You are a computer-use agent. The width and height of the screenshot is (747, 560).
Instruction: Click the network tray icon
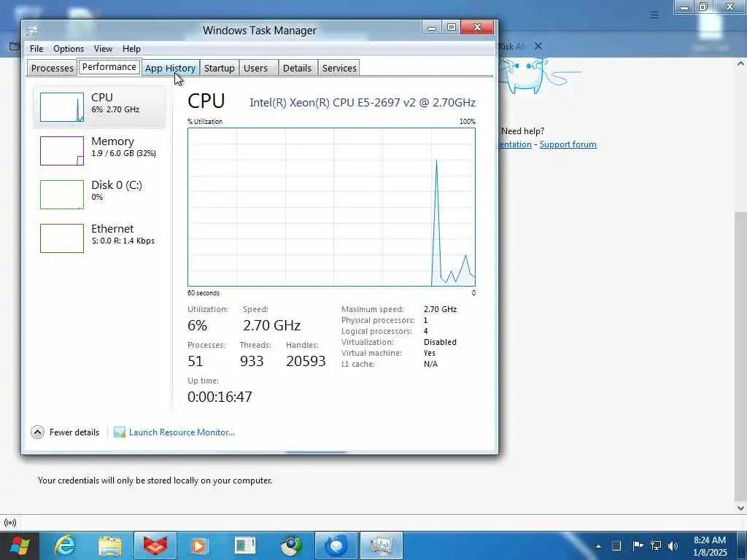point(656,545)
